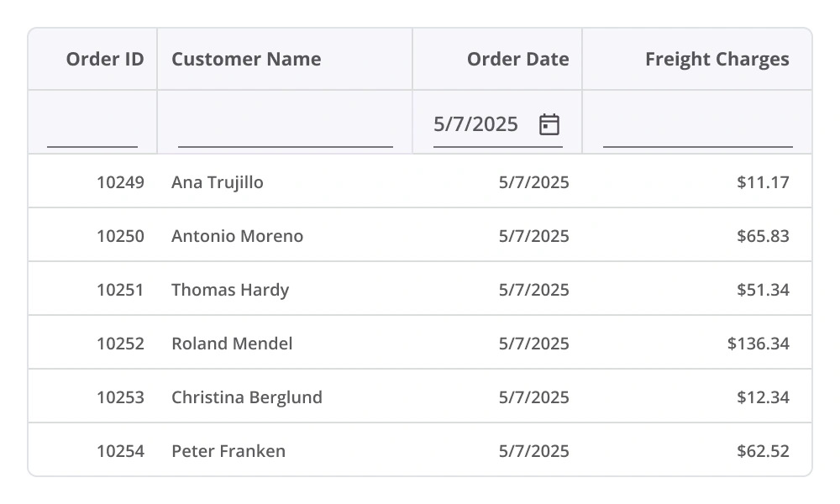
Task: Click the Christina Berglund customer cell
Action: click(x=247, y=397)
